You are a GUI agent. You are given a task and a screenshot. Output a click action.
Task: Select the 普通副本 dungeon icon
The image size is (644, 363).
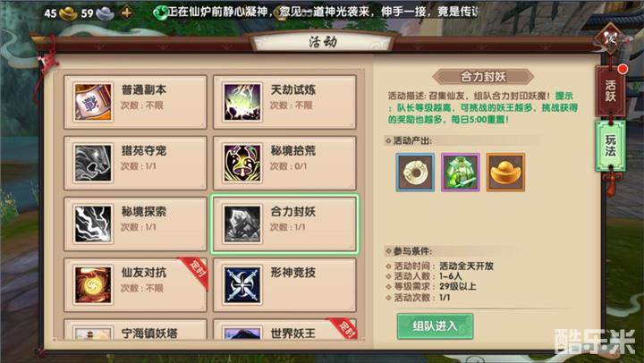(x=93, y=102)
